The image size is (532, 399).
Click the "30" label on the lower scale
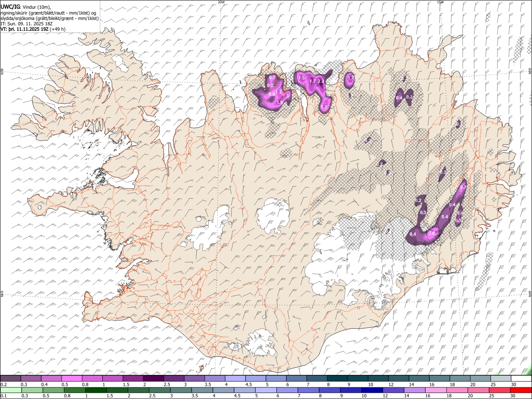pyautogui.click(x=513, y=396)
